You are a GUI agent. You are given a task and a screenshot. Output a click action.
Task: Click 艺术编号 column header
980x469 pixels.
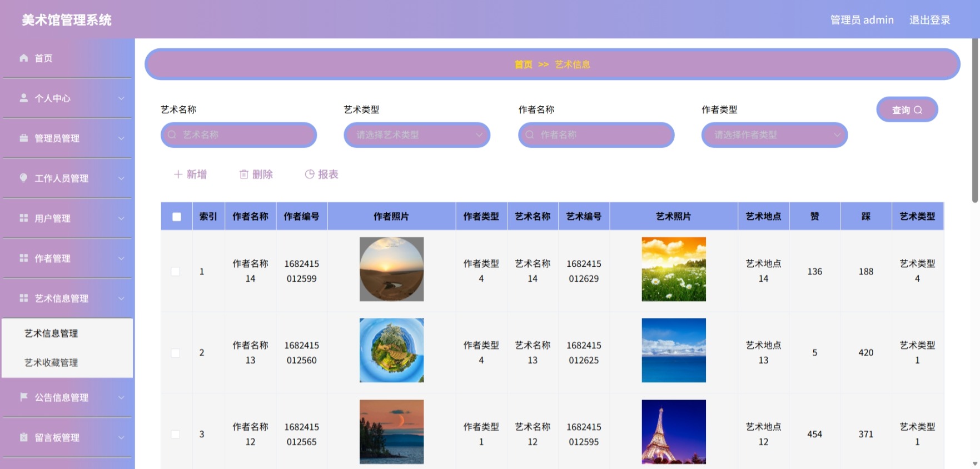pyautogui.click(x=584, y=217)
